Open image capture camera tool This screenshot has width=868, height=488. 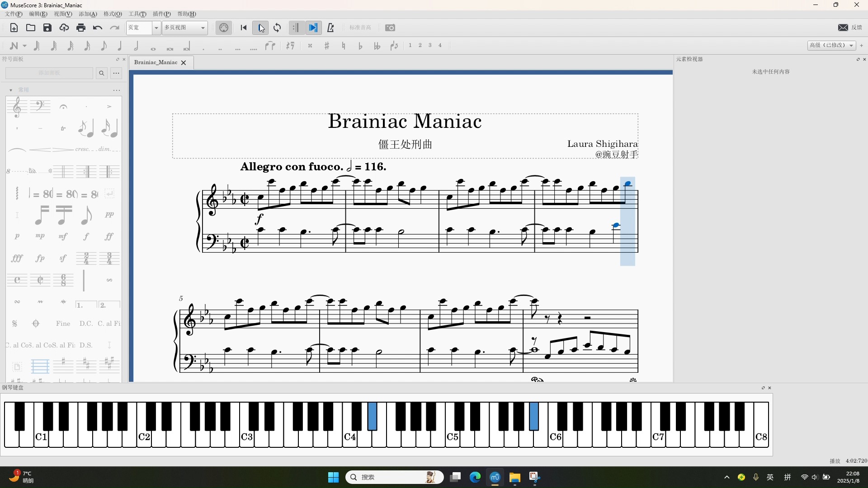390,28
